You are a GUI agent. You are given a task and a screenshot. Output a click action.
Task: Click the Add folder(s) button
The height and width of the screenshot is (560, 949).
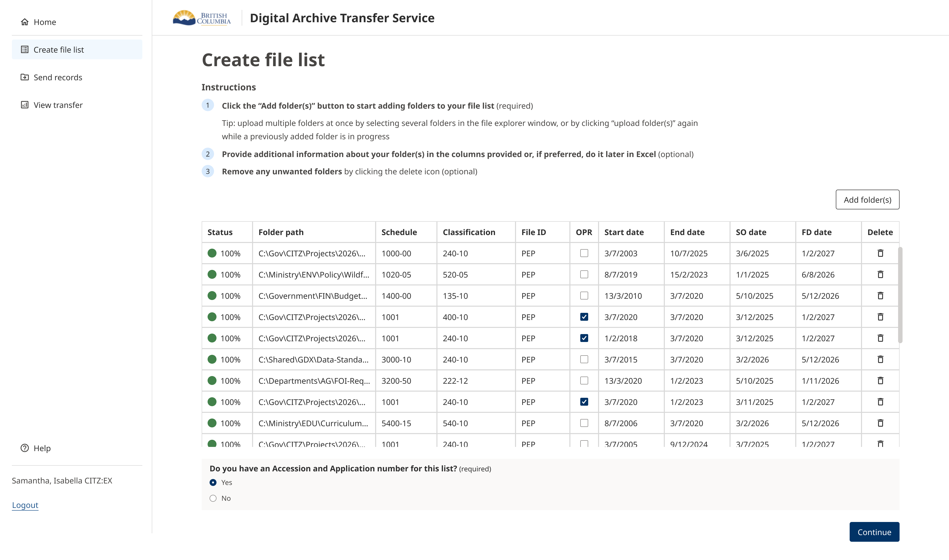867,200
